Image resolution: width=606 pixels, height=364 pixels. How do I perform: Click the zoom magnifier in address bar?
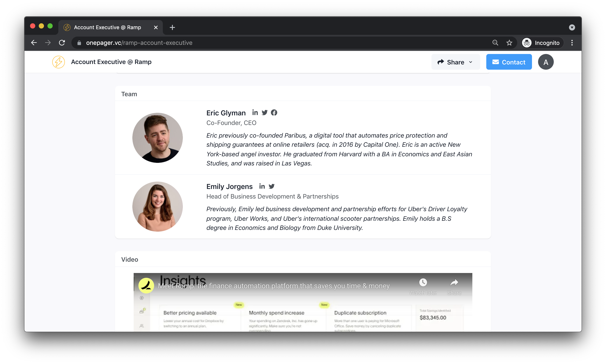tap(495, 43)
